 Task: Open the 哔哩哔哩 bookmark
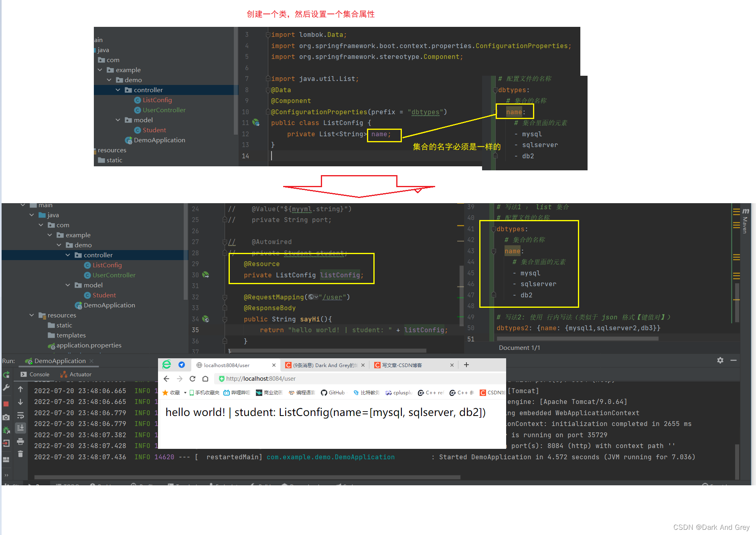tap(237, 393)
